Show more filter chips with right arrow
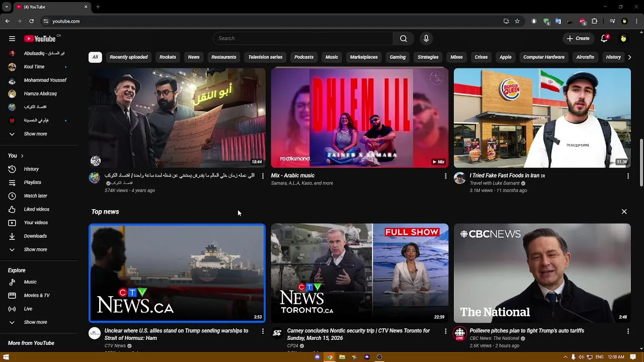The image size is (644, 362). point(629,57)
